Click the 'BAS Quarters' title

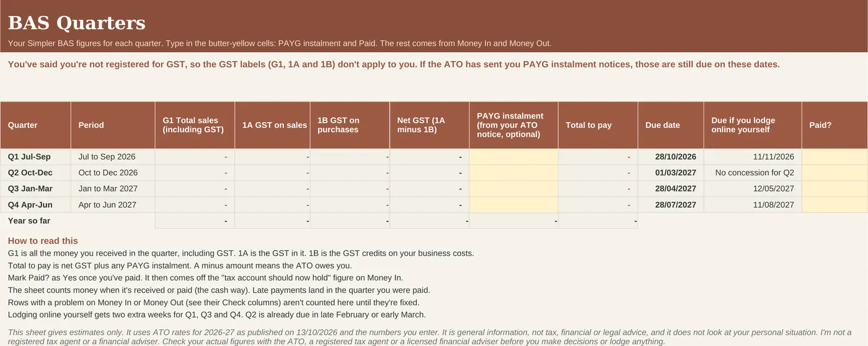(77, 23)
